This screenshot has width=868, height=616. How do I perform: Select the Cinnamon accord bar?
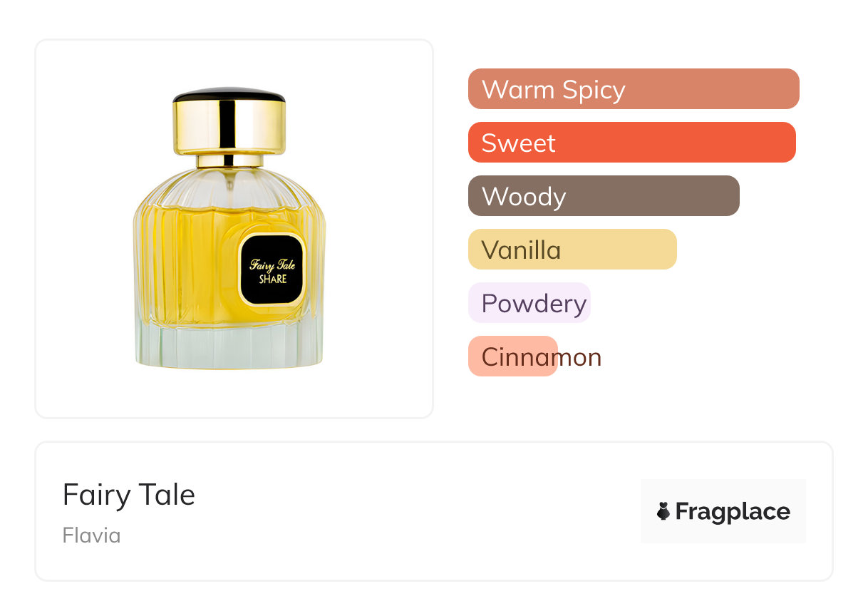point(512,356)
